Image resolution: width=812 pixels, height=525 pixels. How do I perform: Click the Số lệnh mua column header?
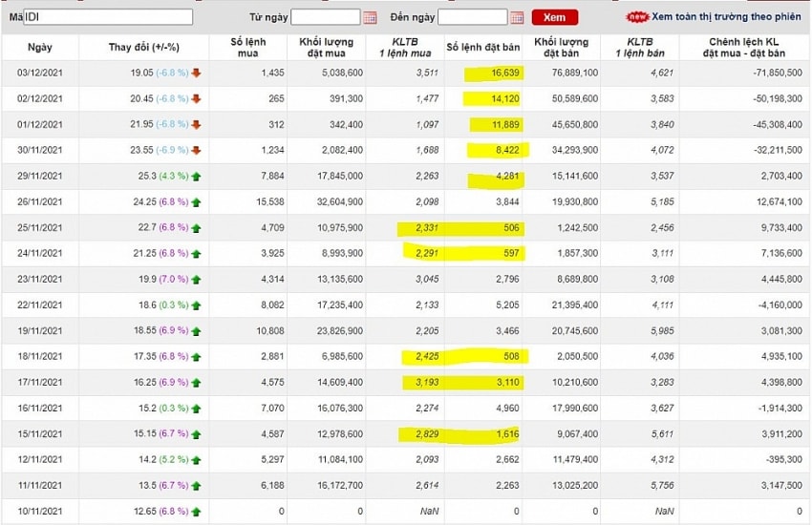[248, 47]
